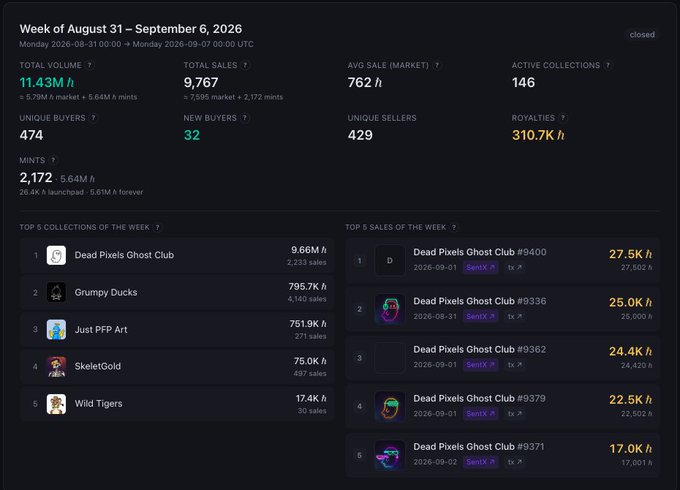Open tx link for sale #9362
The width and height of the screenshot is (680, 490).
(515, 365)
